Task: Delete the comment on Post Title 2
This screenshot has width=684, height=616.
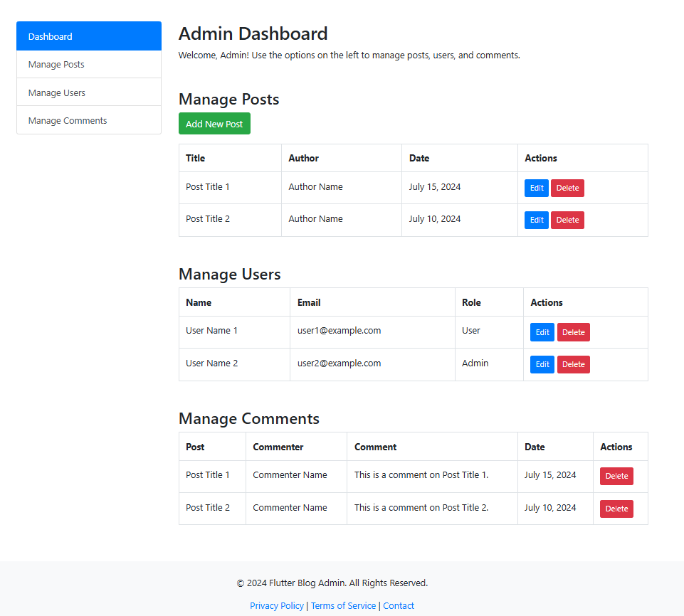Action: [616, 509]
